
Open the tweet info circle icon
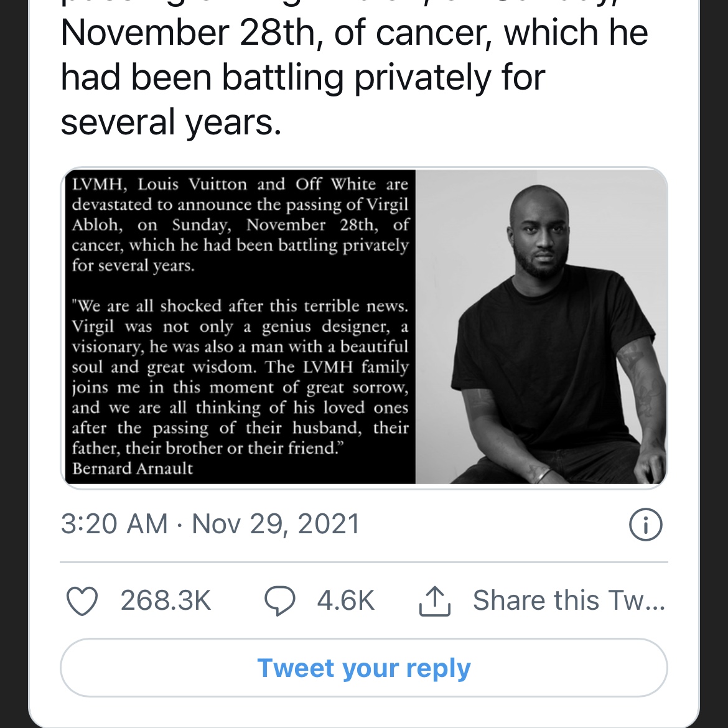[645, 525]
